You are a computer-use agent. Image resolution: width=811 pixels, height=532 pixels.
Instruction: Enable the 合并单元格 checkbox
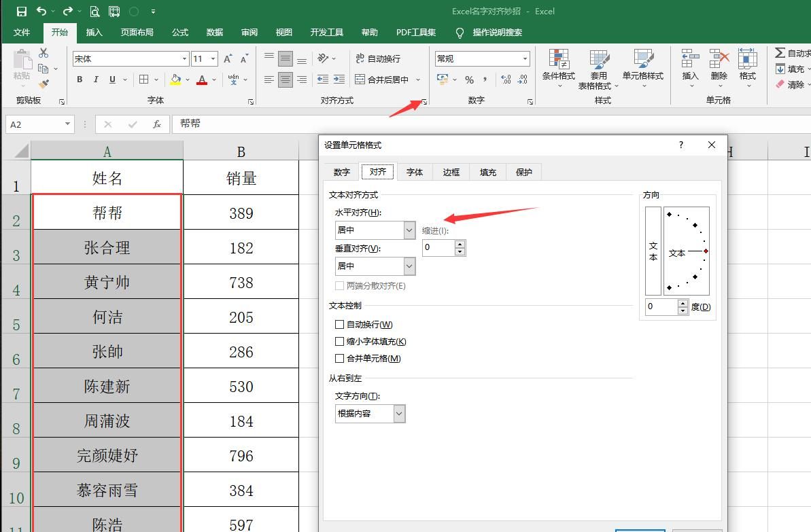[339, 358]
